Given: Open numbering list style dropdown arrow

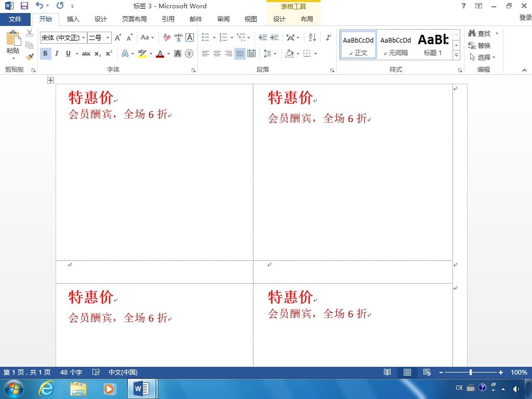Looking at the screenshot, I should point(232,37).
